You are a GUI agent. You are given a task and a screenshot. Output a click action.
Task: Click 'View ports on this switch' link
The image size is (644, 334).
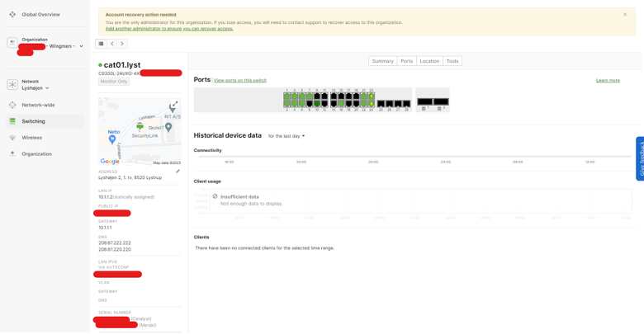pyautogui.click(x=240, y=80)
